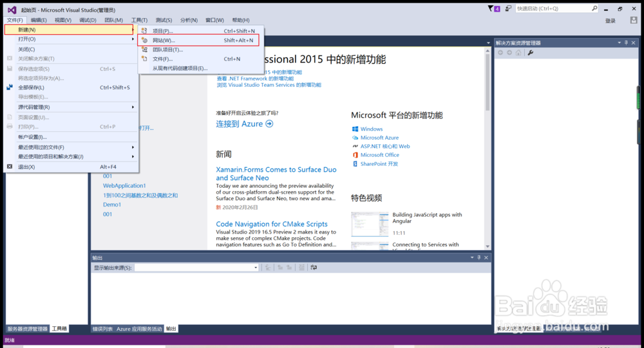
Task: Switch to 服务器资源管理器 tab
Action: 28,329
